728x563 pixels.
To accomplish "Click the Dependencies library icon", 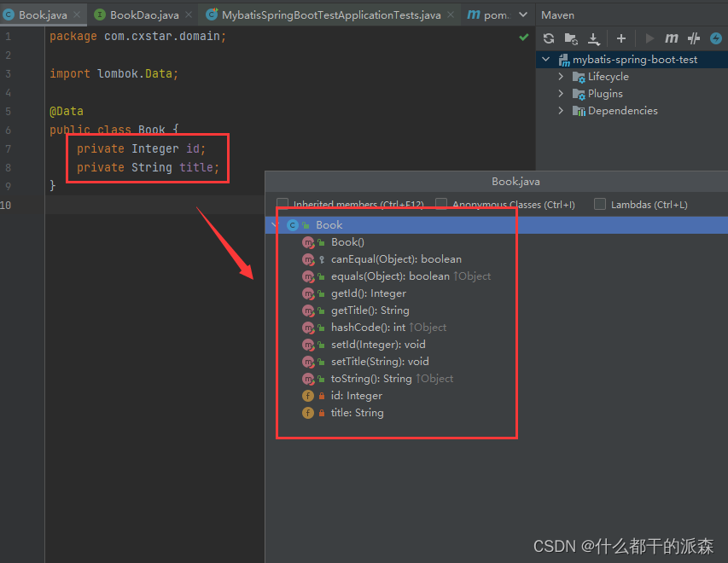I will pos(579,111).
